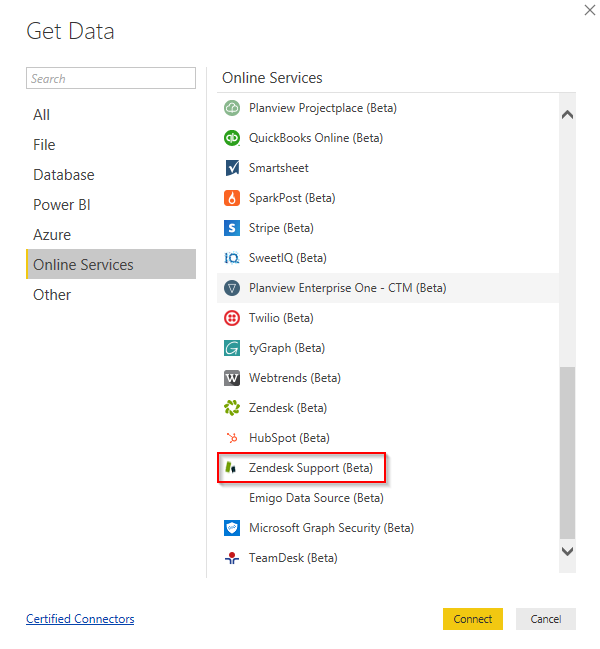
Task: Click the Zendesk green flower icon
Action: [x=232, y=408]
